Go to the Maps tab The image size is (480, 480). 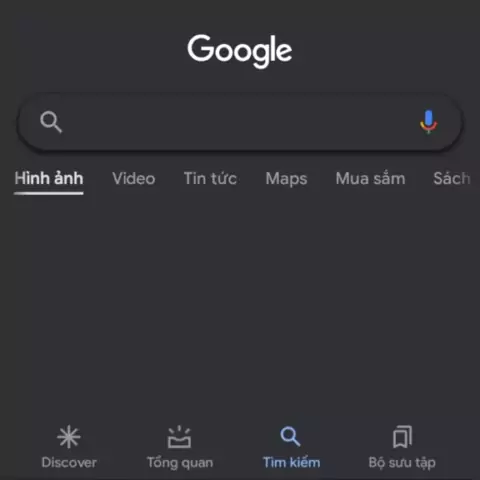click(286, 179)
